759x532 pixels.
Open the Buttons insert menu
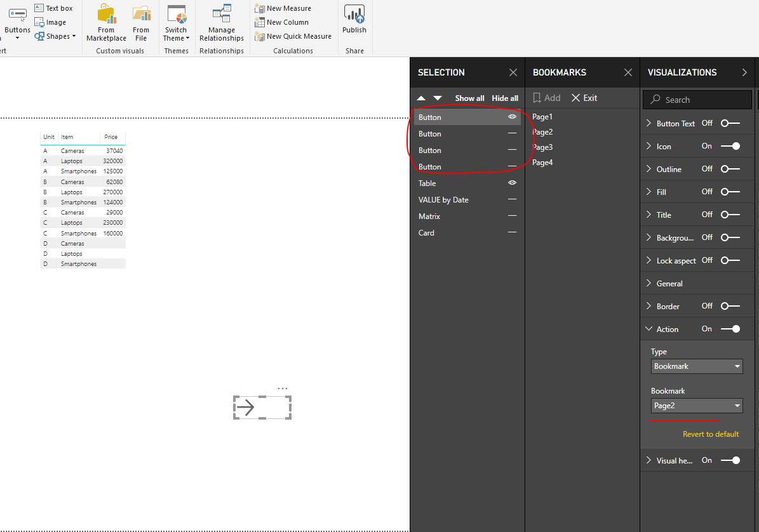point(17,22)
